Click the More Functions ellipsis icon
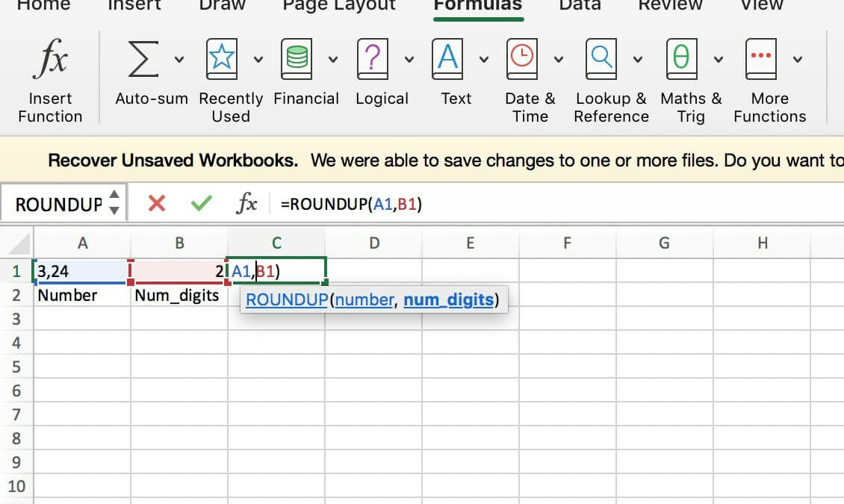Image resolution: width=844 pixels, height=504 pixels. (x=761, y=57)
